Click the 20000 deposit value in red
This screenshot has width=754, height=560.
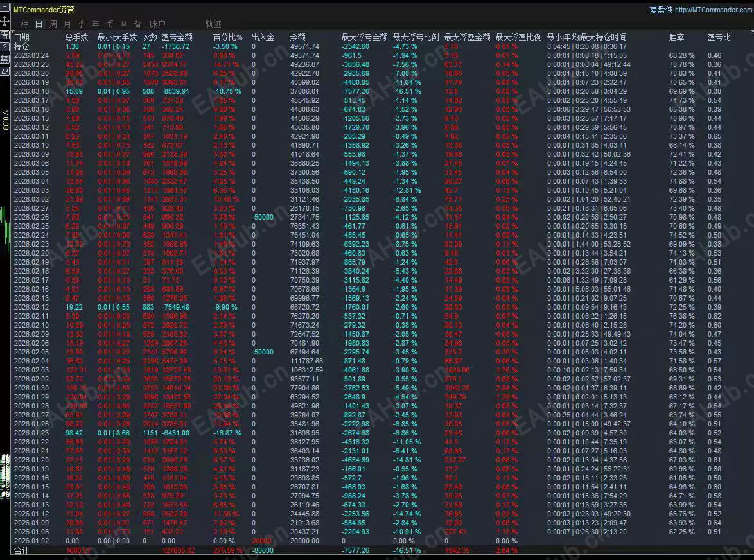coord(262,541)
